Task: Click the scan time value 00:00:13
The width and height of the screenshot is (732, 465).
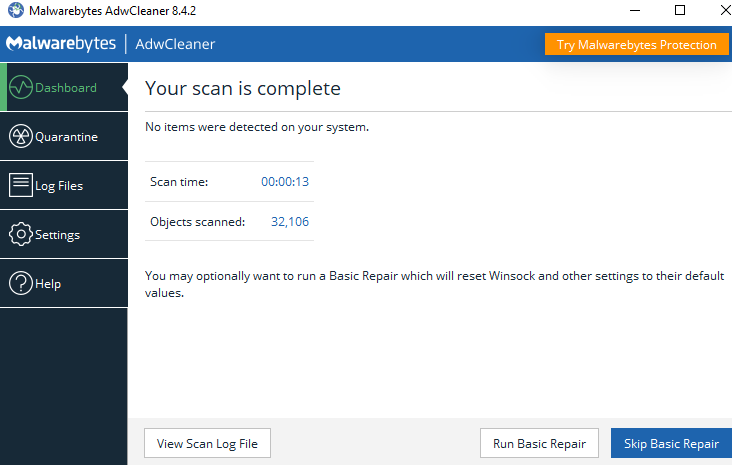Action: tap(285, 182)
